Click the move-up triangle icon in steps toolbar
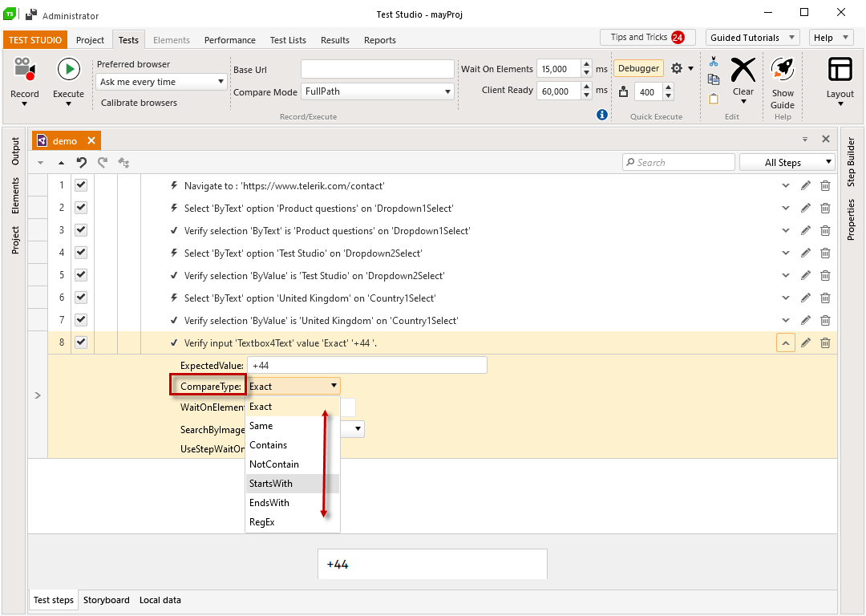 (x=61, y=163)
